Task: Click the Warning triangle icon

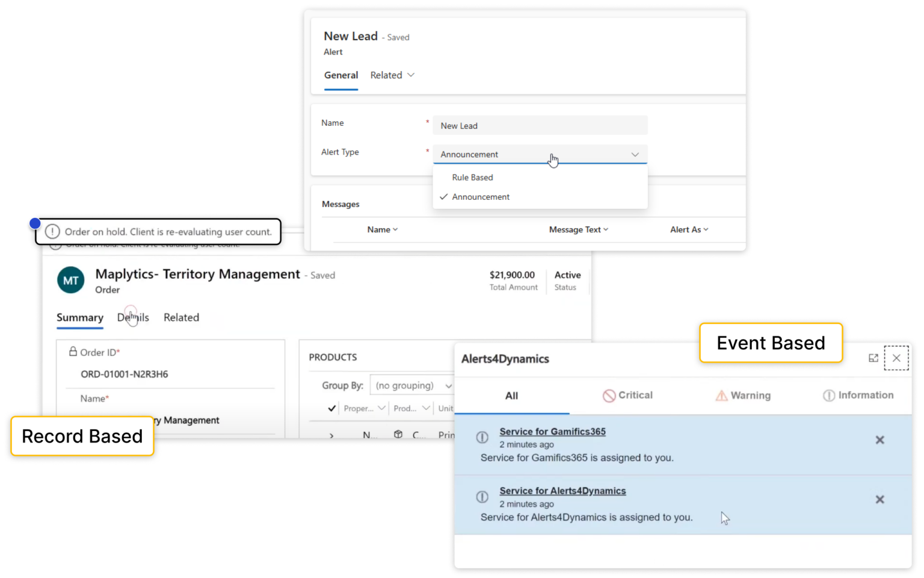Action: click(721, 395)
